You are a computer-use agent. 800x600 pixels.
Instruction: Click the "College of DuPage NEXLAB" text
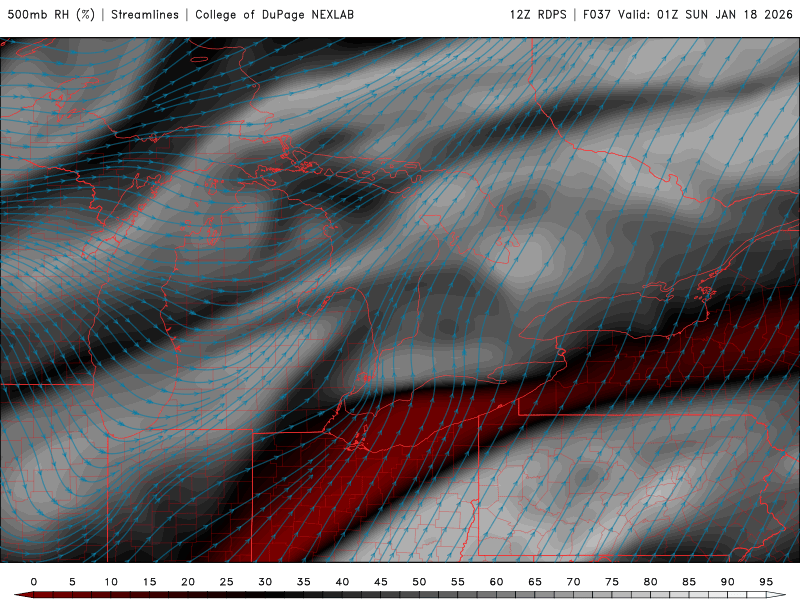(x=274, y=14)
